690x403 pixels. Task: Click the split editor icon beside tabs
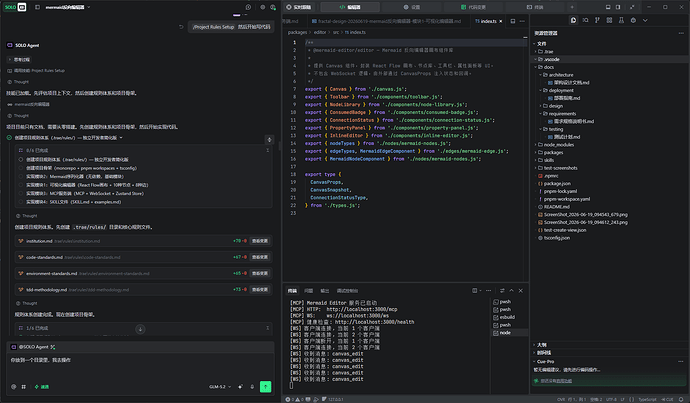tap(513, 21)
